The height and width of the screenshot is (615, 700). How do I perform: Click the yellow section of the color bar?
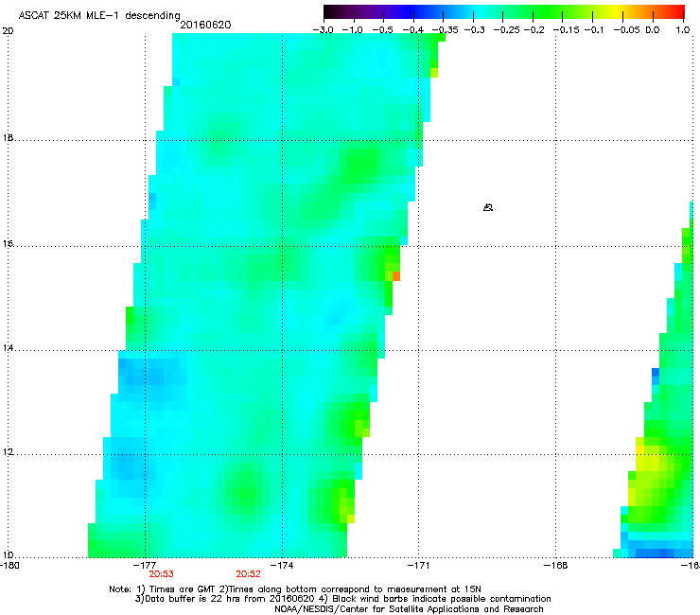tap(616, 12)
